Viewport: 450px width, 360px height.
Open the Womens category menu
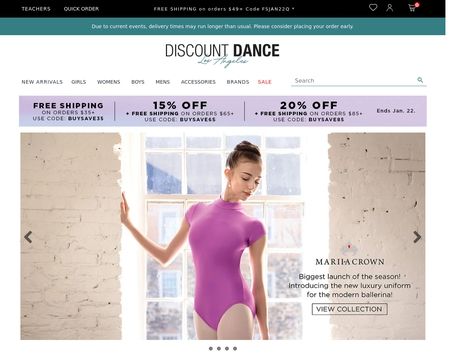tap(108, 82)
